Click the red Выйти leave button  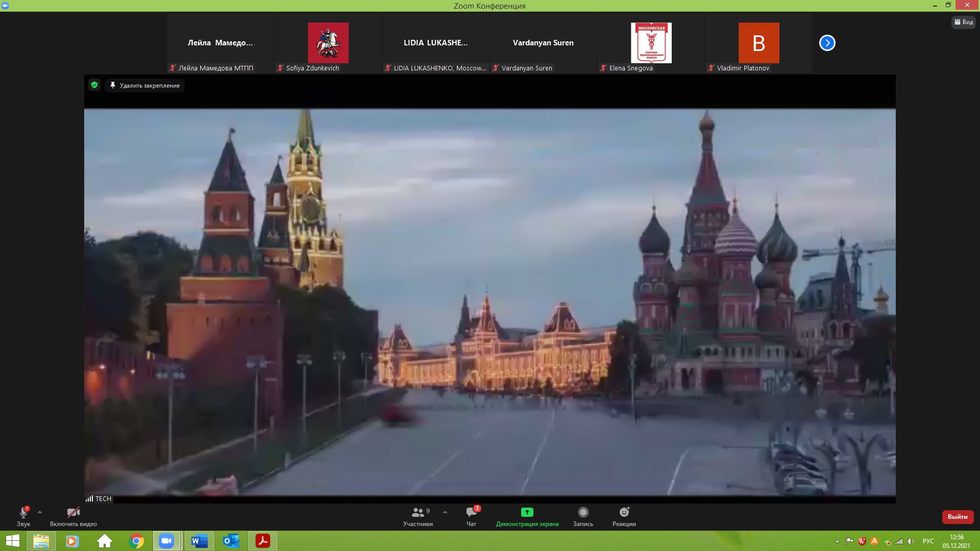pos(958,517)
